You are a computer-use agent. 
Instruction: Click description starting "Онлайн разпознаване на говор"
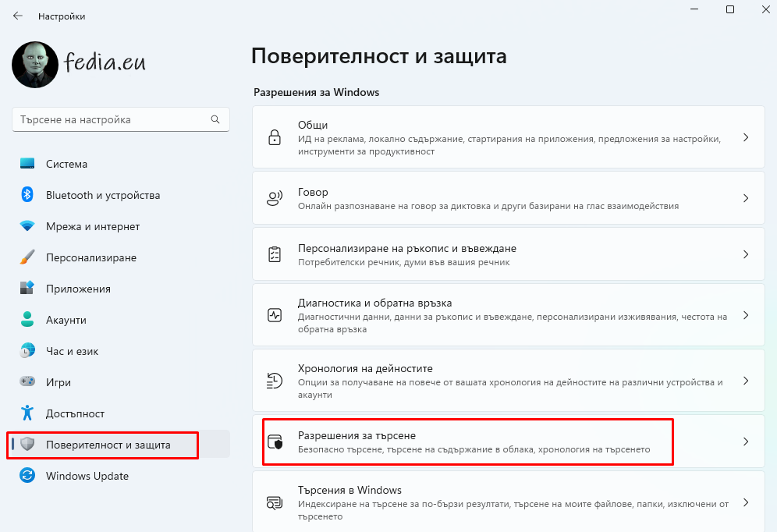coord(488,206)
